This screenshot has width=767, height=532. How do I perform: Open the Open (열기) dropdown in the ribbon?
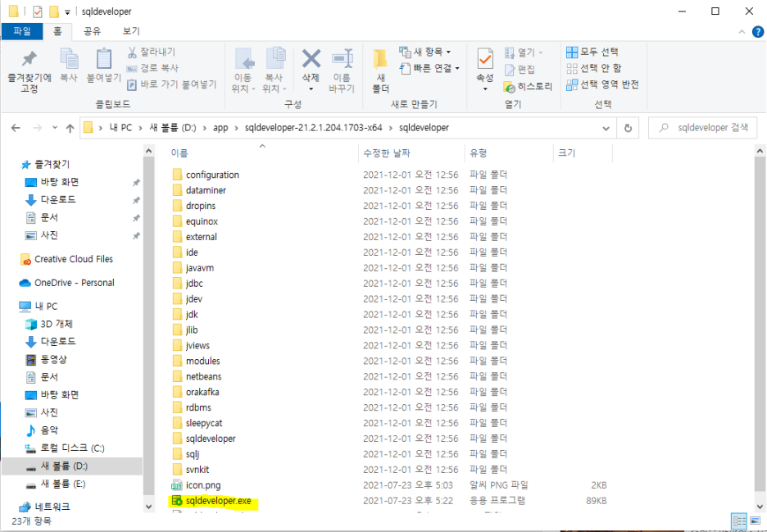[524, 52]
